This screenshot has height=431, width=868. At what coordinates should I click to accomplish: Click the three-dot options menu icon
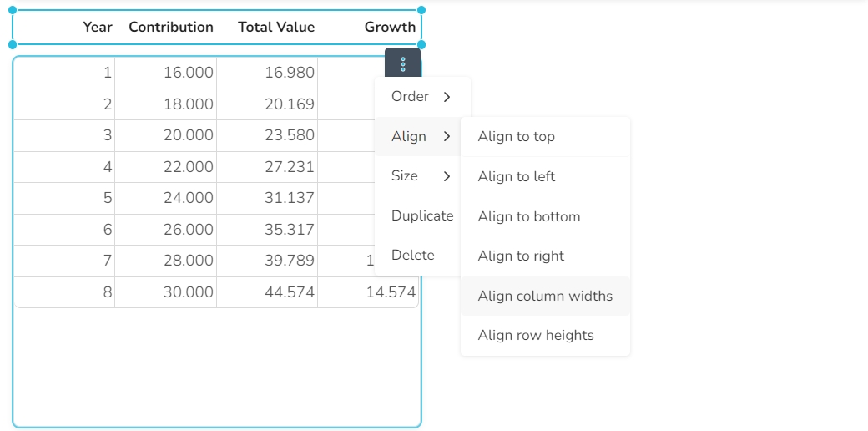click(x=403, y=63)
